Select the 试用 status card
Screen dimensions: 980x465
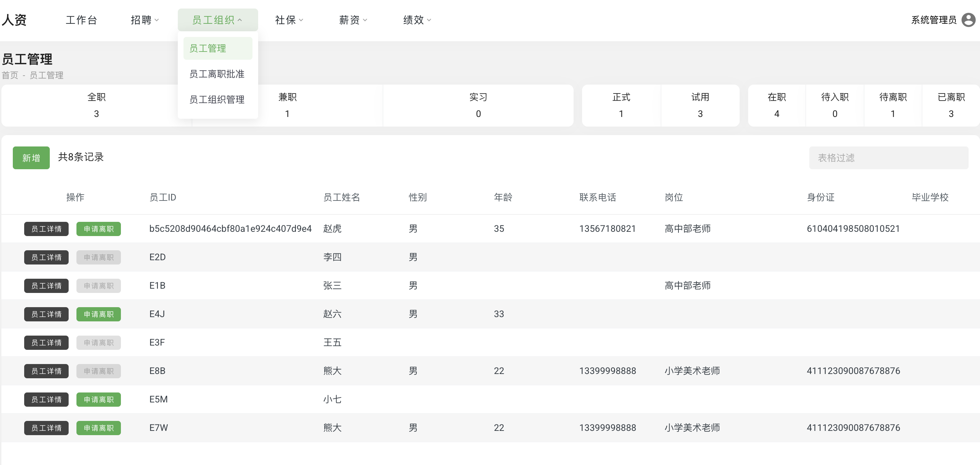pyautogui.click(x=700, y=105)
